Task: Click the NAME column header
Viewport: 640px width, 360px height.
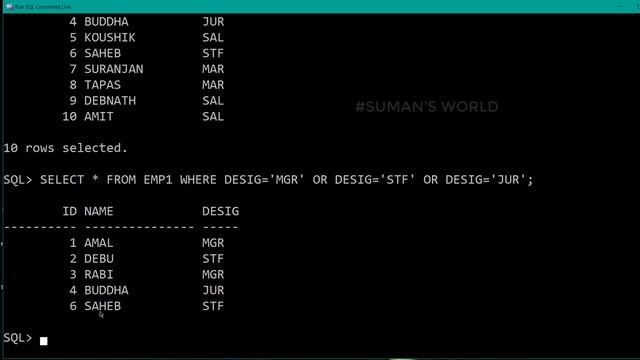Action: tap(99, 211)
